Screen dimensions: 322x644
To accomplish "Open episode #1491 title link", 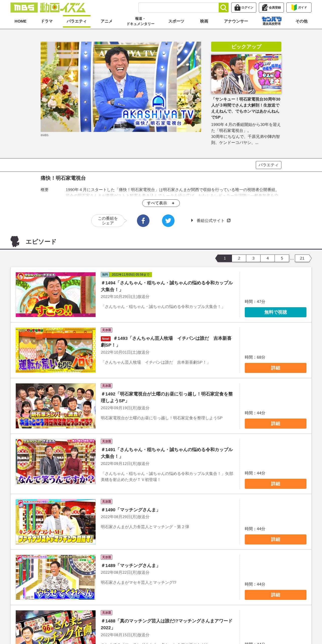I will (167, 453).
